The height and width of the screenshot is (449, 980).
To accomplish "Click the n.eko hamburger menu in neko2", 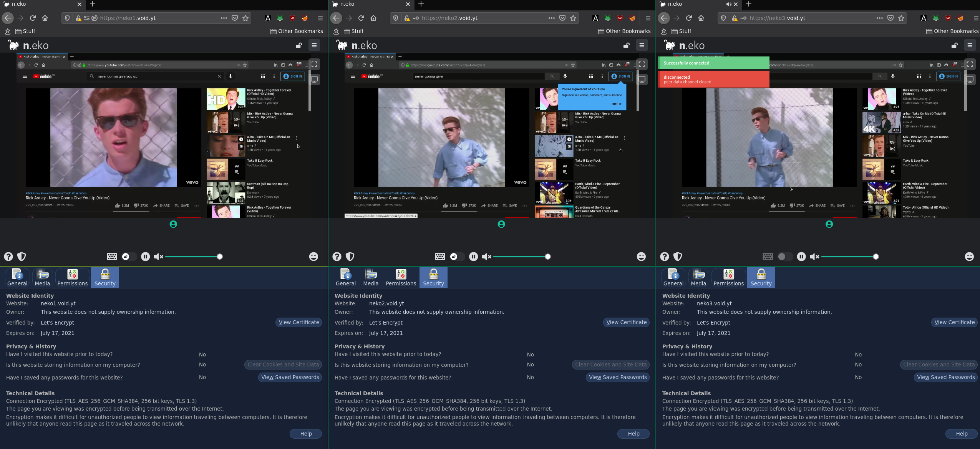I will 642,45.
